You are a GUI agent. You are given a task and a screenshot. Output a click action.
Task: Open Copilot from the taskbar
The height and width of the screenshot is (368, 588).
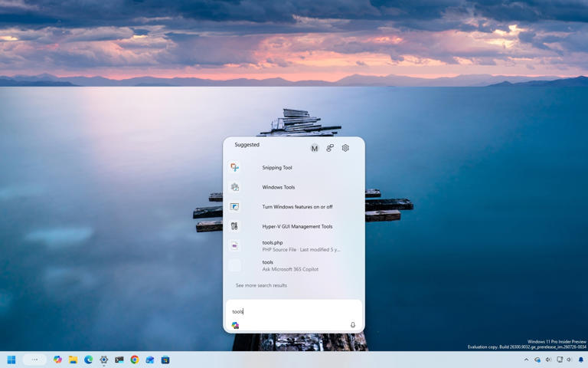point(57,360)
